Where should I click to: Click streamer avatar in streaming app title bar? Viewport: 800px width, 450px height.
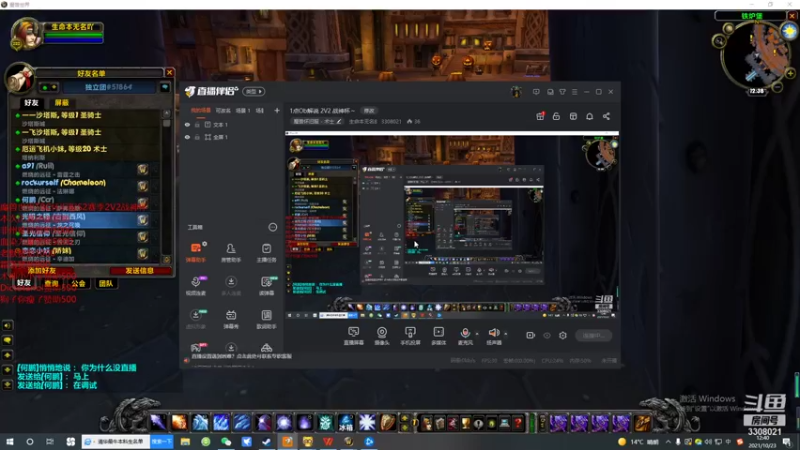click(516, 92)
